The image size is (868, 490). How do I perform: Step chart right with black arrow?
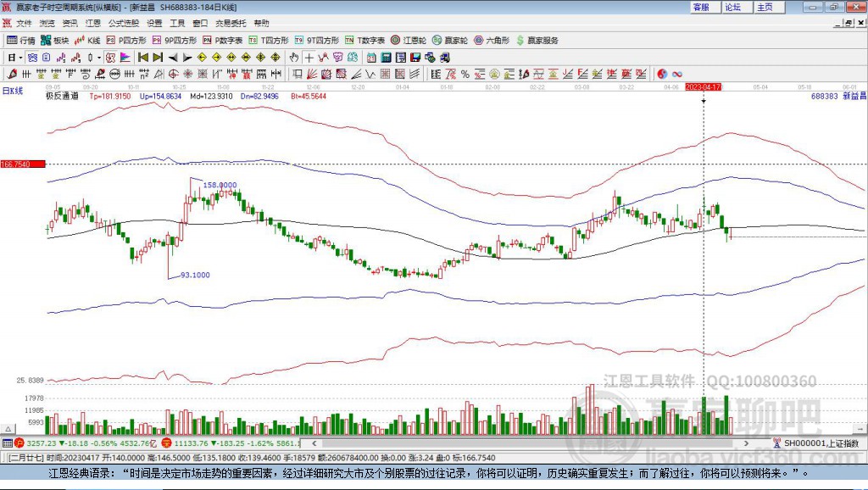(187, 58)
